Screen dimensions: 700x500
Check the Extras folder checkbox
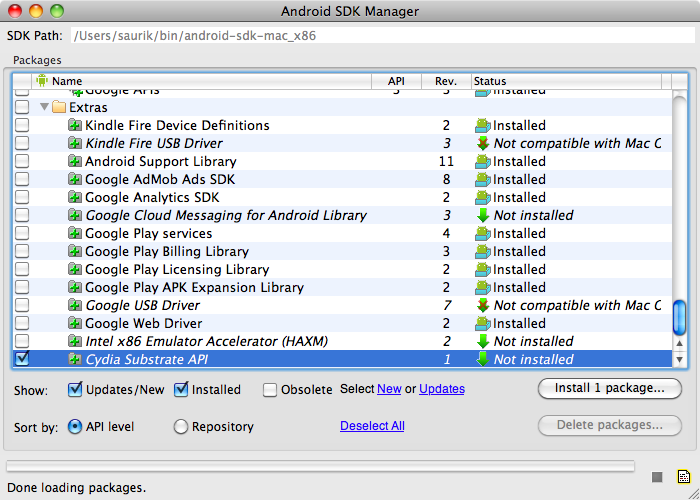[22, 108]
